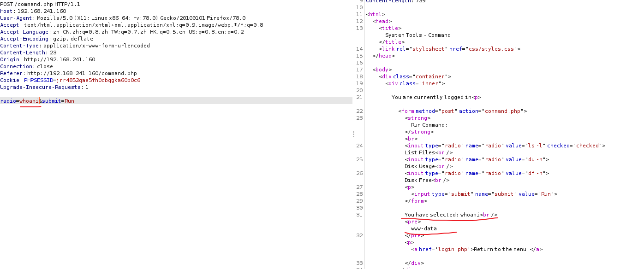Viewport: 644px width, 269px height.
Task: Click the 'Disk Usage' text
Action: [420, 166]
